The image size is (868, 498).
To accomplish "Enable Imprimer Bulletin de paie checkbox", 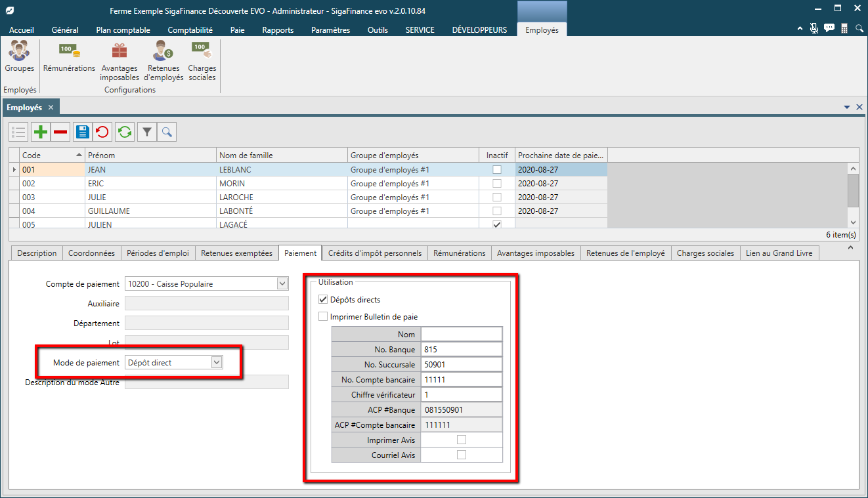I will (x=323, y=317).
